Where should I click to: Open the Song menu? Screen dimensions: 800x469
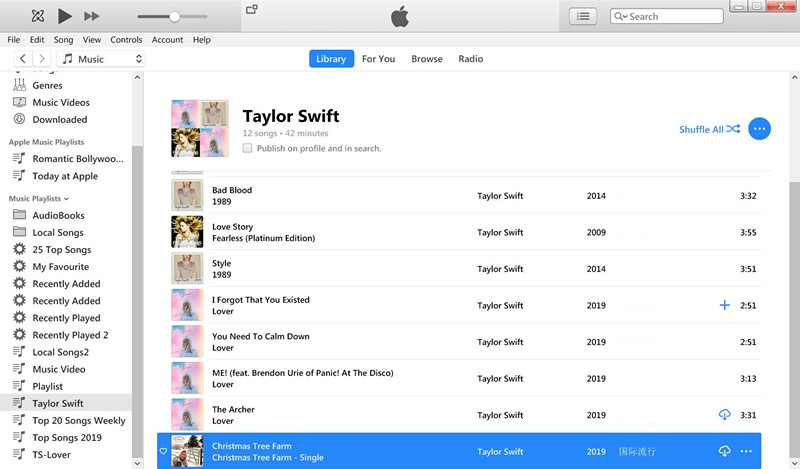pos(63,39)
